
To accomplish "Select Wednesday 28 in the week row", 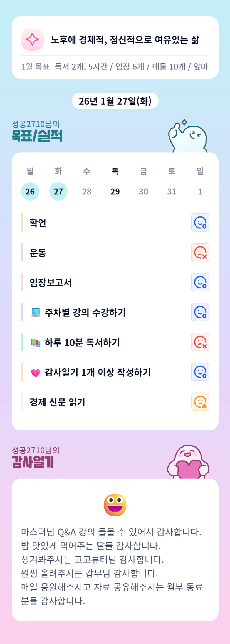I will (x=87, y=191).
